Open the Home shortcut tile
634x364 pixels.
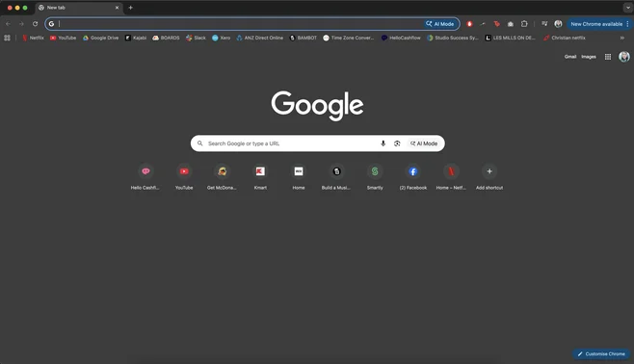pos(299,176)
